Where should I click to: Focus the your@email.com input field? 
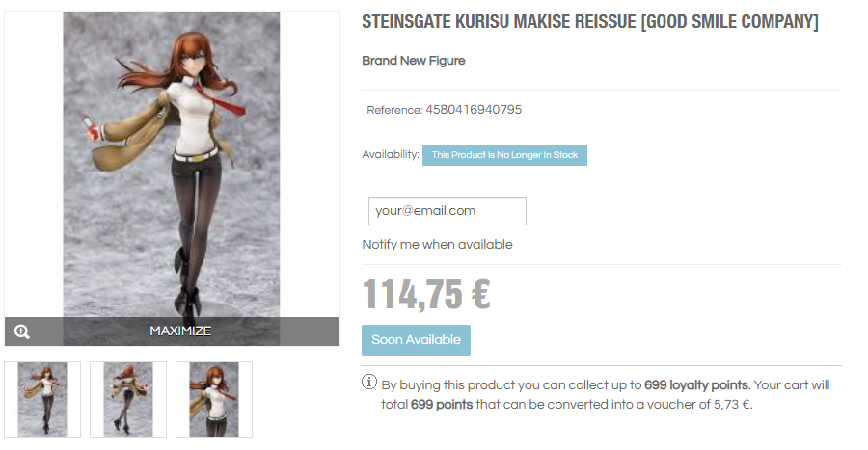click(448, 211)
